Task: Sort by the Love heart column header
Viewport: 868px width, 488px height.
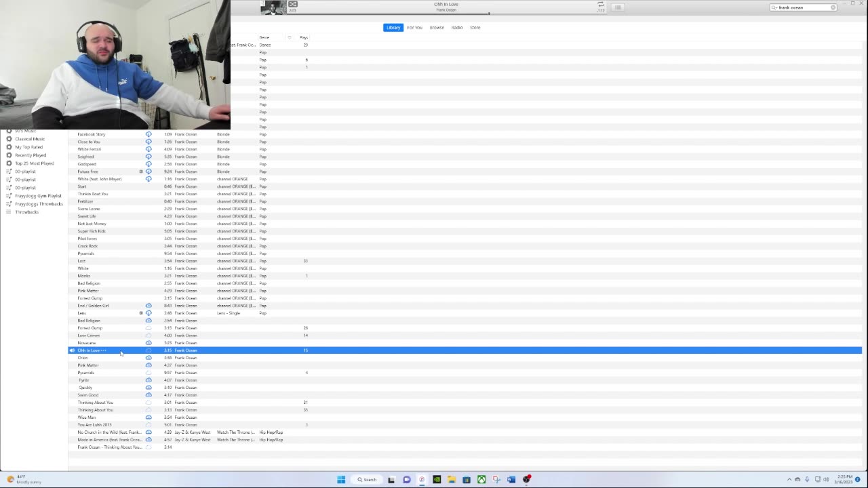Action: point(290,37)
